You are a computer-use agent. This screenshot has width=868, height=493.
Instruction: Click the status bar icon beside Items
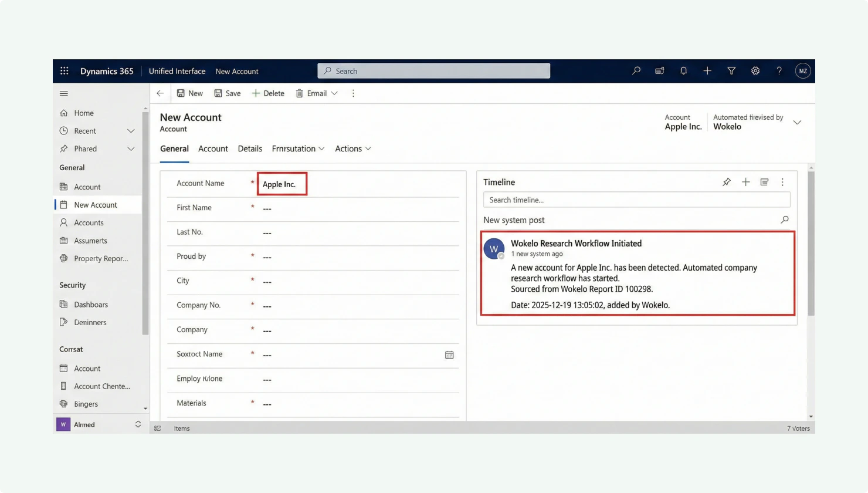pyautogui.click(x=158, y=428)
